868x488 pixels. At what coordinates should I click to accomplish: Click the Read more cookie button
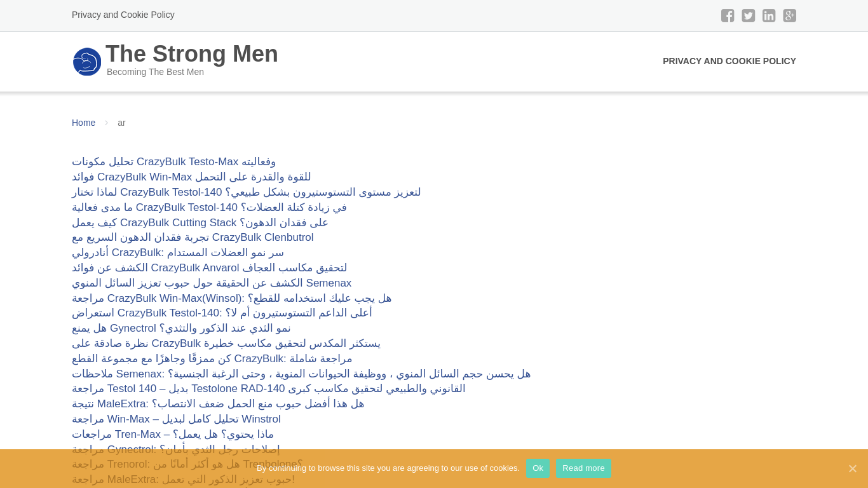click(583, 468)
